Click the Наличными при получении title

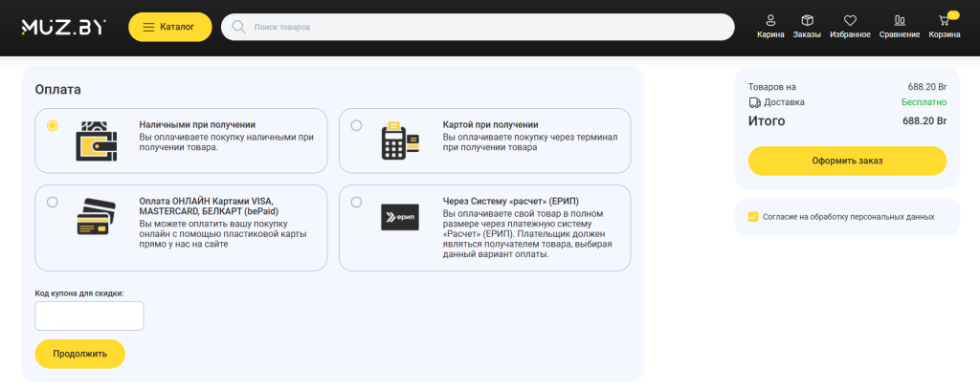[197, 125]
